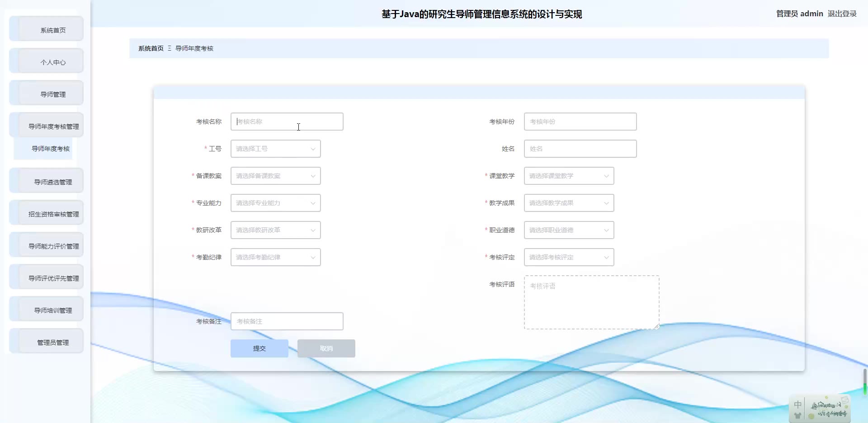868x423 pixels.
Task: Go to 系统首页 in the sidebar
Action: [x=46, y=29]
